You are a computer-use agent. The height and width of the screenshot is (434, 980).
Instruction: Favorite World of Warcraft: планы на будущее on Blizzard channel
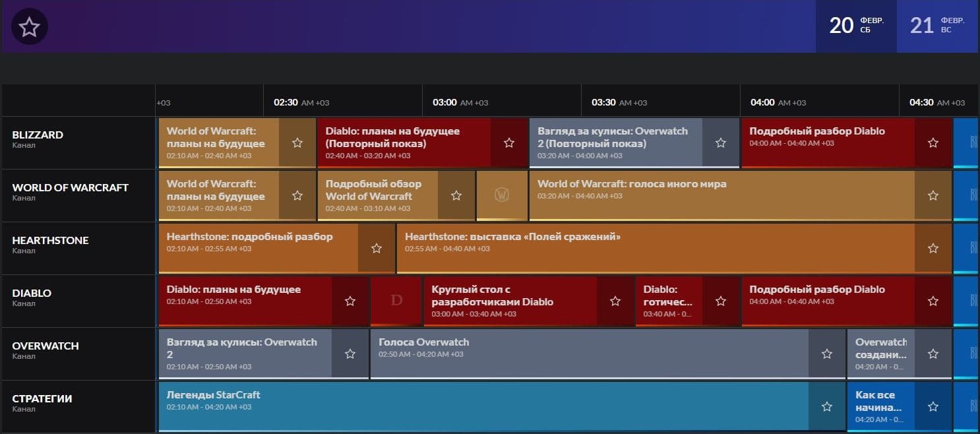click(297, 142)
